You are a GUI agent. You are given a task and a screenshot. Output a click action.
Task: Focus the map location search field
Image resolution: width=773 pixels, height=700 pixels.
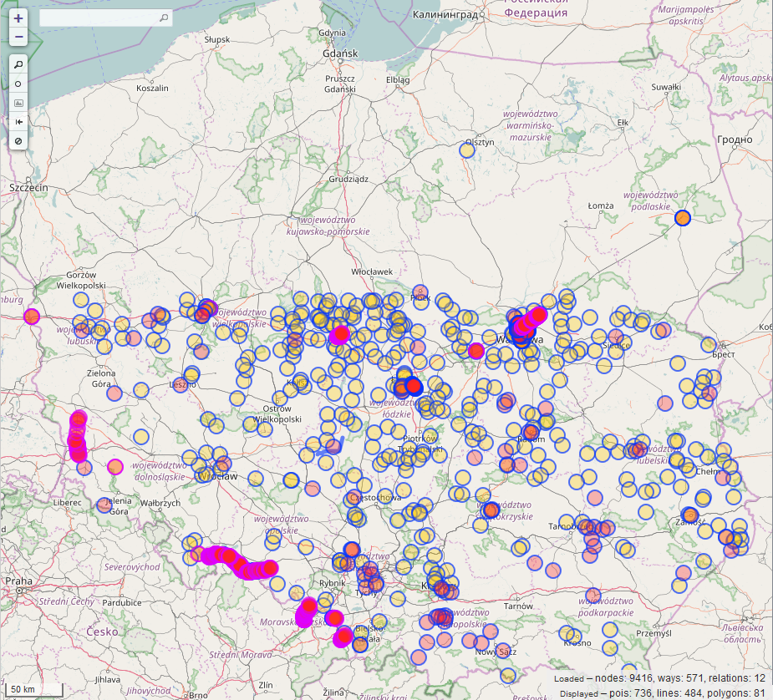(99, 18)
